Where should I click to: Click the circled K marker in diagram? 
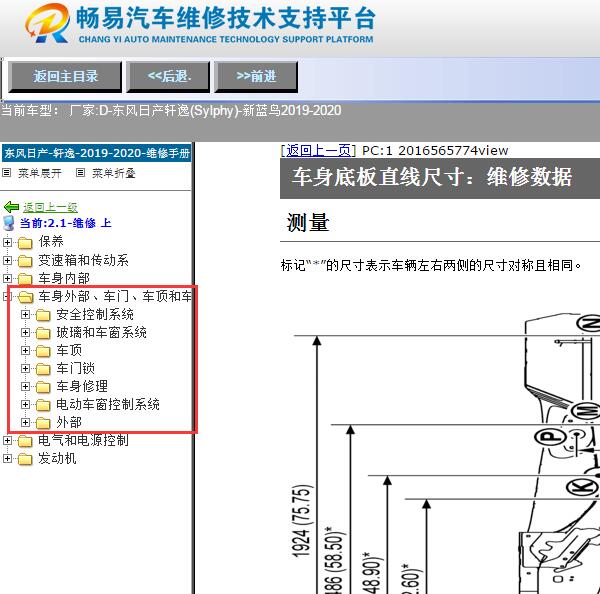click(582, 487)
